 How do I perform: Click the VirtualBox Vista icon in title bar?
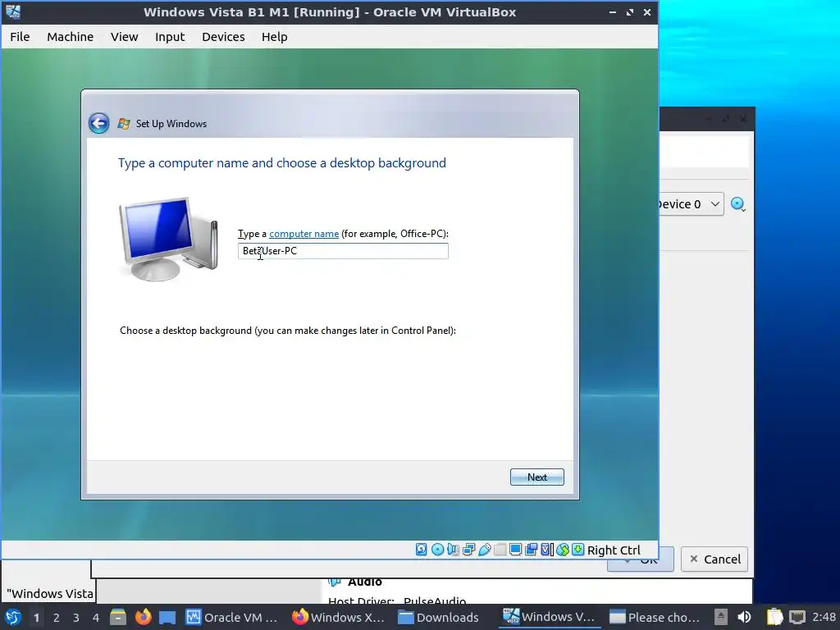tap(13, 11)
